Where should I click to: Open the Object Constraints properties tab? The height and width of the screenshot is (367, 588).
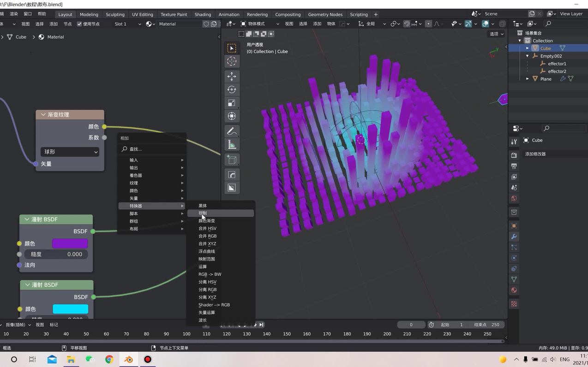tap(514, 269)
